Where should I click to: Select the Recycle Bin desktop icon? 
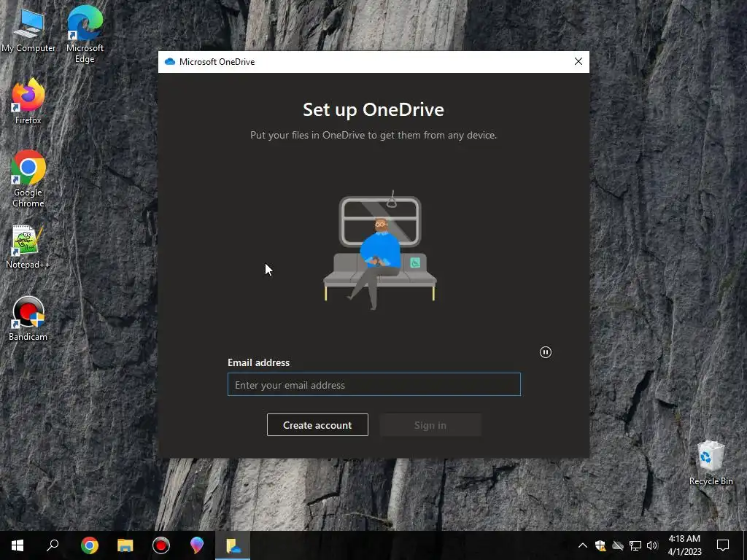pyautogui.click(x=711, y=463)
